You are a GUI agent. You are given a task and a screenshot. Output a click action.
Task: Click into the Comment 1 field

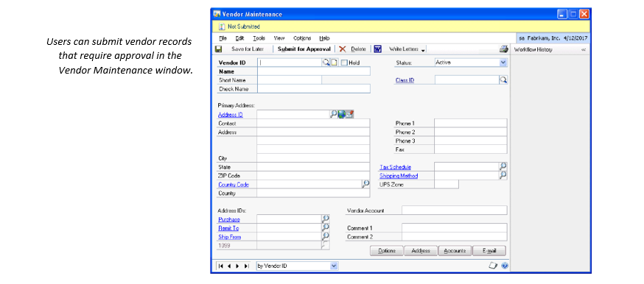click(x=455, y=228)
